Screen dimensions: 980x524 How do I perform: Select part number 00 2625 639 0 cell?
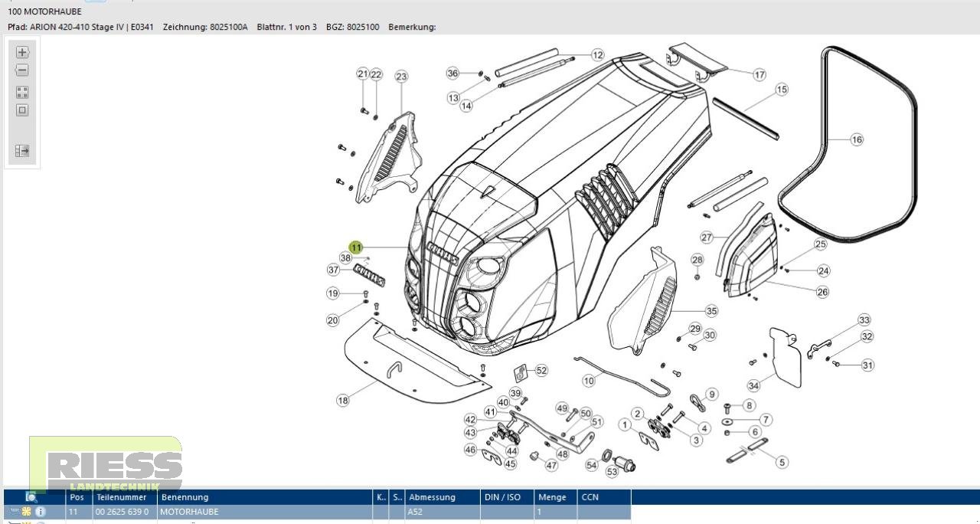click(122, 512)
